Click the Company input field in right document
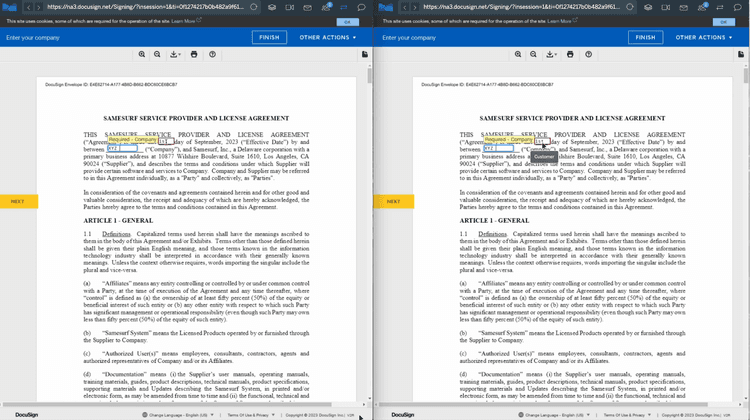This screenshot has width=750, height=420. pos(497,148)
